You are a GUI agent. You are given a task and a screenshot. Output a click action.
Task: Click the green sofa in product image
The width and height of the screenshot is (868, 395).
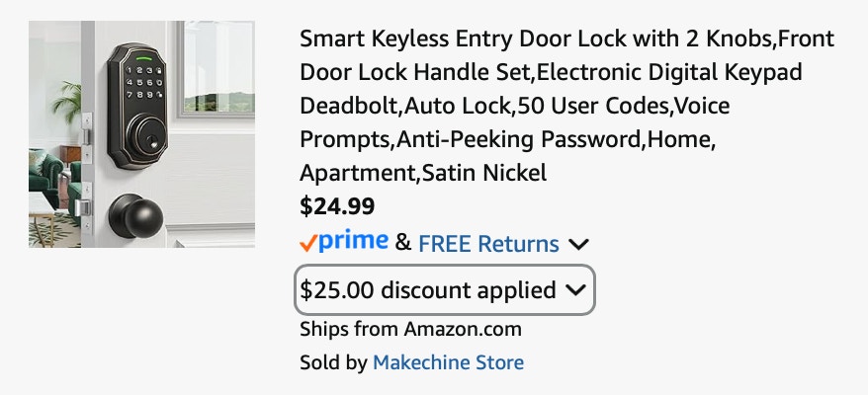[46, 178]
